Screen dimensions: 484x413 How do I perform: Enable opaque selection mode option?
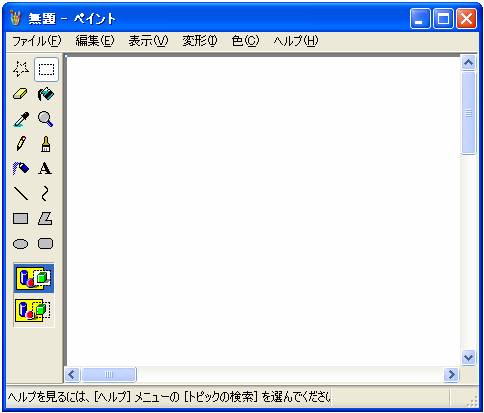point(33,278)
